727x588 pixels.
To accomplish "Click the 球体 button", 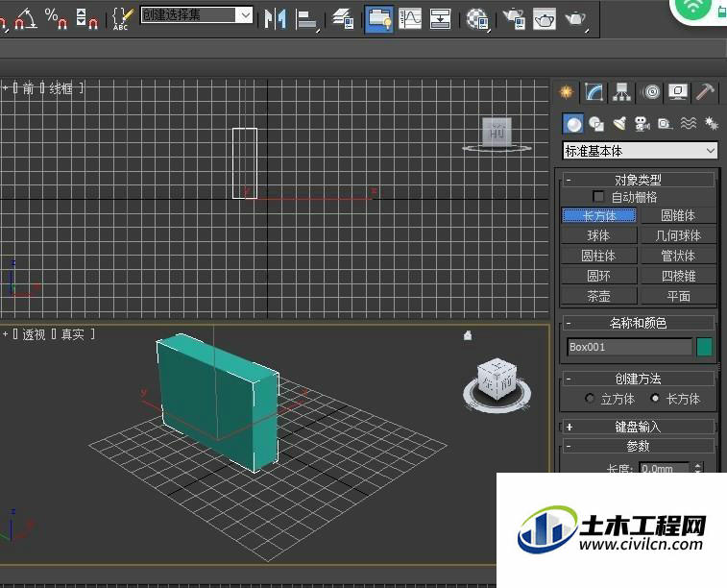I will [599, 235].
